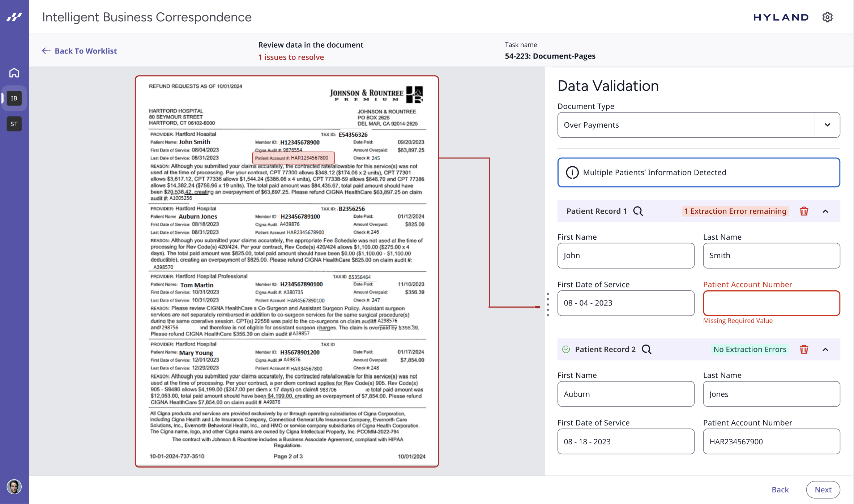
Task: Collapse Patient Record 2 section
Action: pos(825,349)
